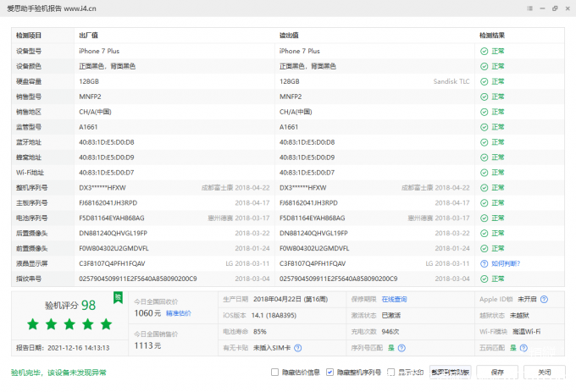Select the 读出值 column header

[x=289, y=36]
